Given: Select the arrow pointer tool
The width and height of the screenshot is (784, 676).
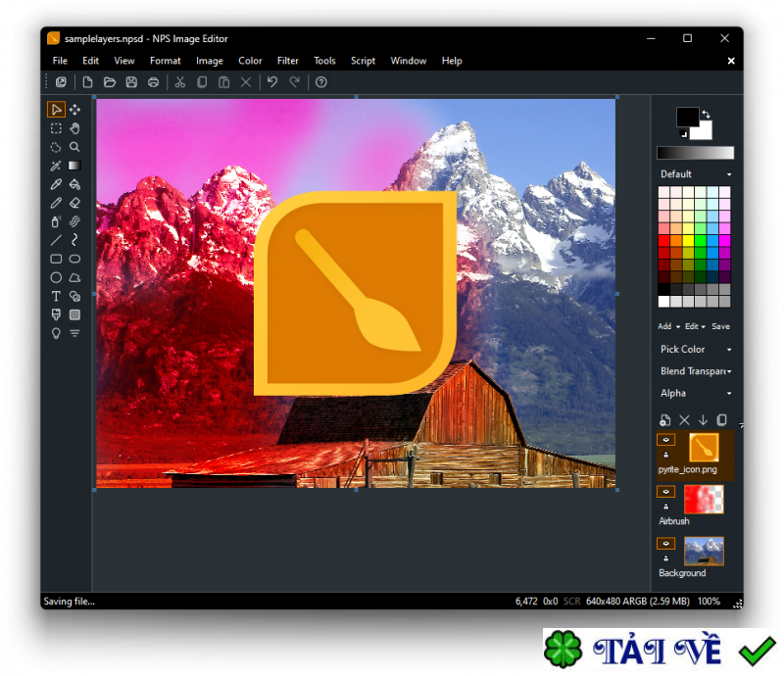Looking at the screenshot, I should 56,110.
